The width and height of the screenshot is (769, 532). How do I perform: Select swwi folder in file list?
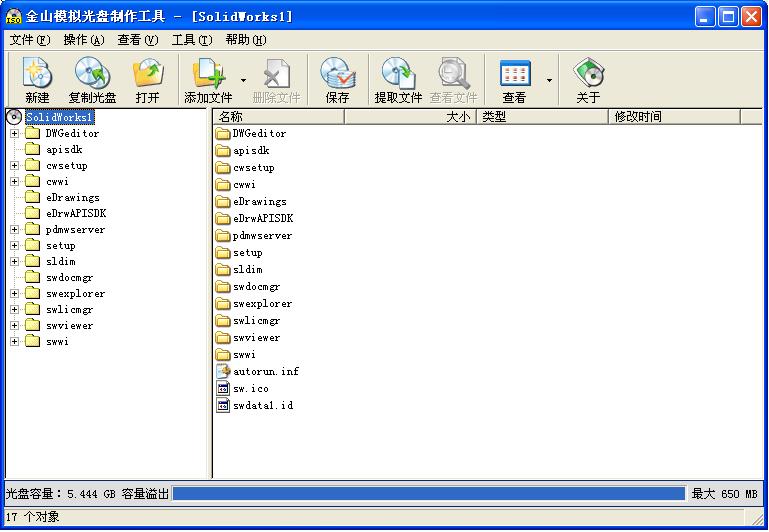point(236,355)
